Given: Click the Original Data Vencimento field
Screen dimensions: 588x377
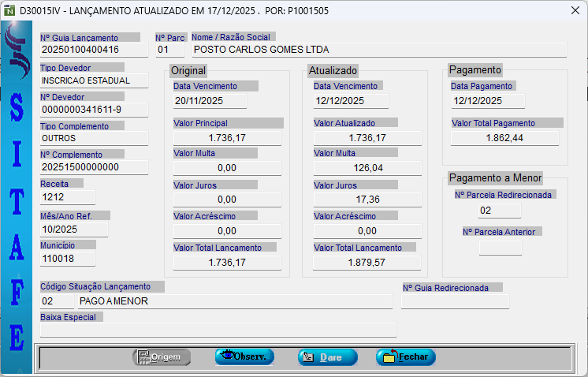Looking at the screenshot, I should (x=210, y=101).
